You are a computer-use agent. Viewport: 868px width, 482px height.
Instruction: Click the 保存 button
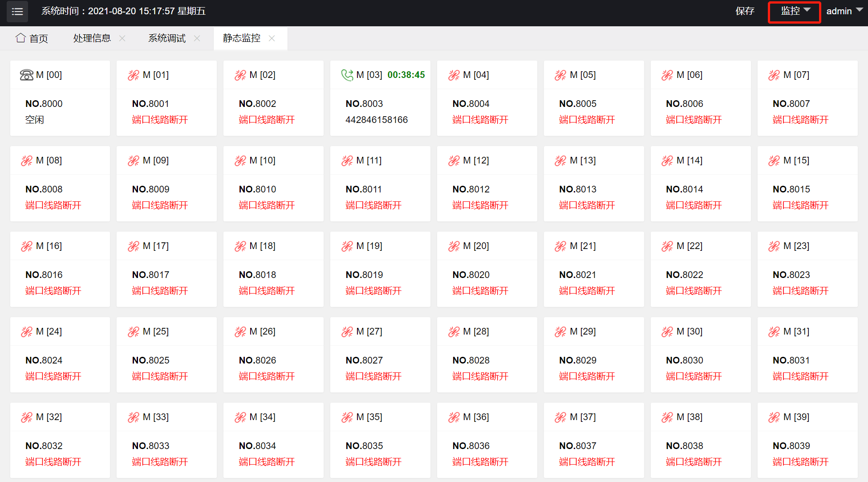(745, 11)
